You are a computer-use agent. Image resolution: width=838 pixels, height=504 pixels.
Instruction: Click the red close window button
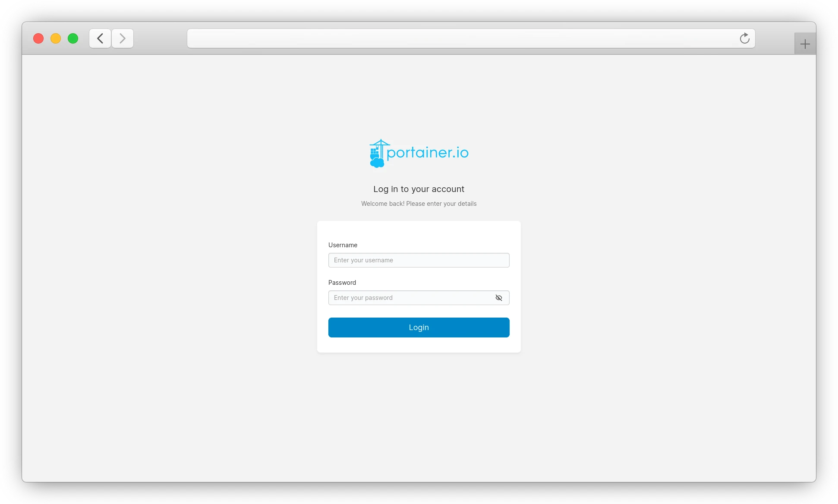click(38, 38)
